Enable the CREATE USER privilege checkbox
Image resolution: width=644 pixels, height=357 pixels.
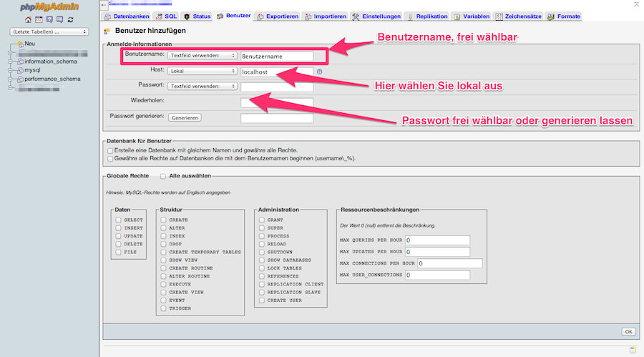262,300
